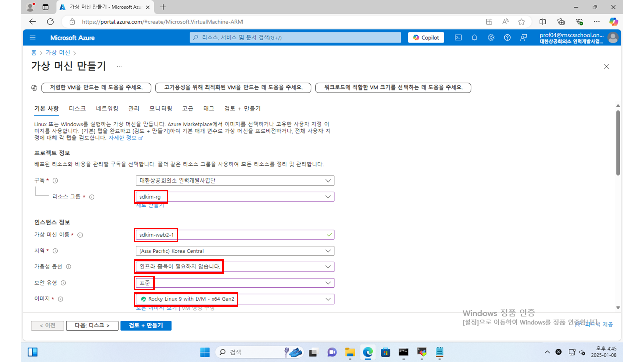The image size is (644, 362).
Task: Open the ellipsis beside 가상 머신 만들기 title
Action: click(x=119, y=66)
